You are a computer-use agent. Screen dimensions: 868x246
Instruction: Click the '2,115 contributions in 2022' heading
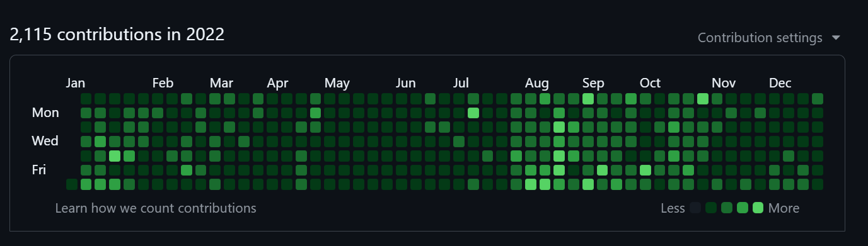coord(117,34)
